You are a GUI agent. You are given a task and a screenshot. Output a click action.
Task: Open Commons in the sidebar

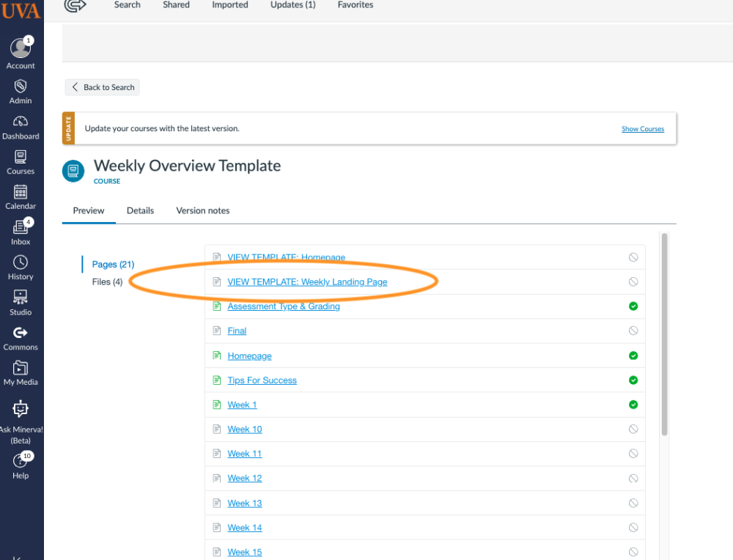(21, 339)
